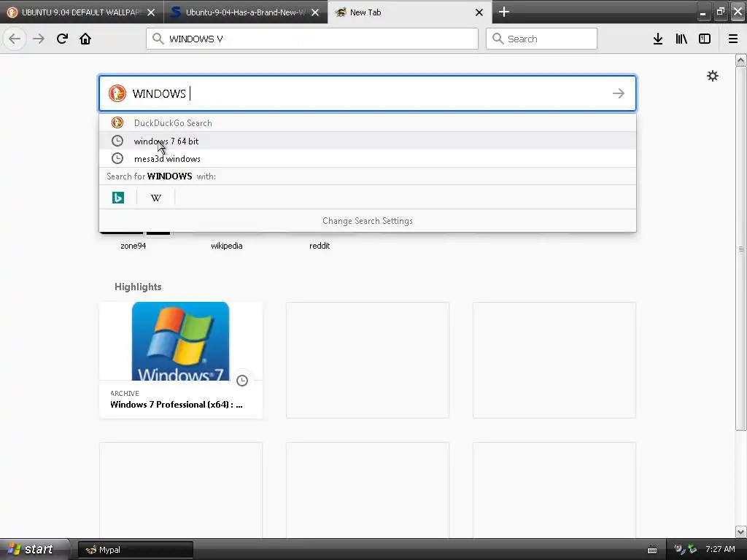Go forward with the forward arrow button
The image size is (747, 560).
39,39
